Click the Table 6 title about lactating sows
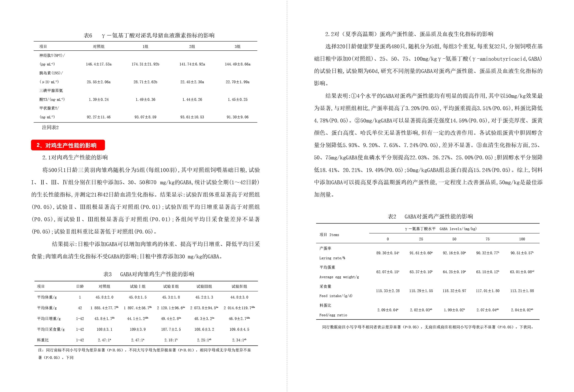This screenshot has height=392, width=574. pos(149,35)
